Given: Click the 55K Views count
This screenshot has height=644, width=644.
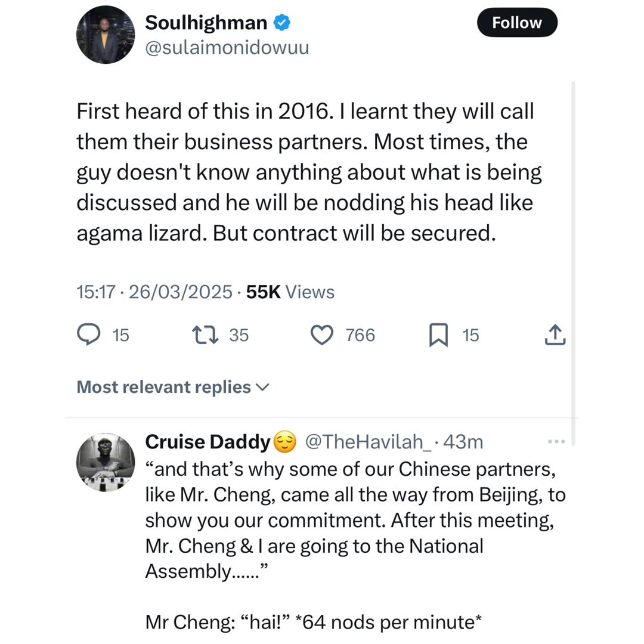Looking at the screenshot, I should pos(290,292).
